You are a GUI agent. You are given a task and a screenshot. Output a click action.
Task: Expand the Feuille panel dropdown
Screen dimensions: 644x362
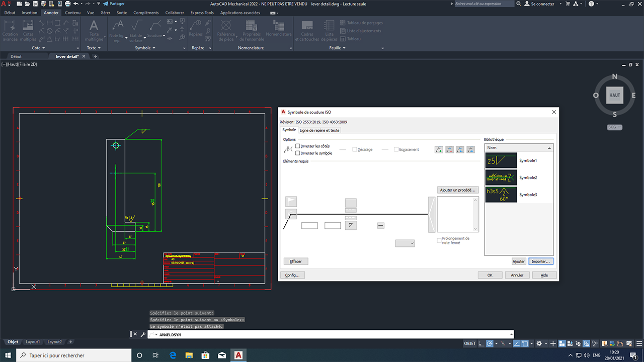click(337, 48)
